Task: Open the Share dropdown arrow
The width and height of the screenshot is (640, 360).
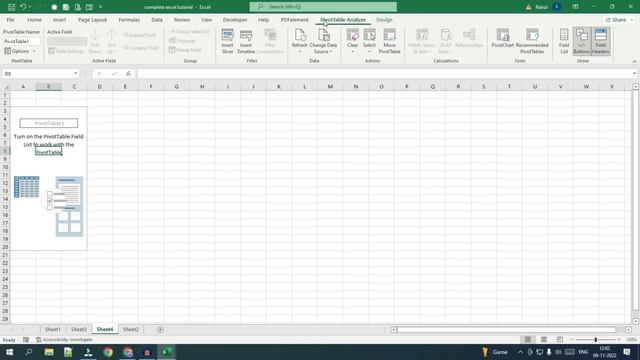Action: 631,20
